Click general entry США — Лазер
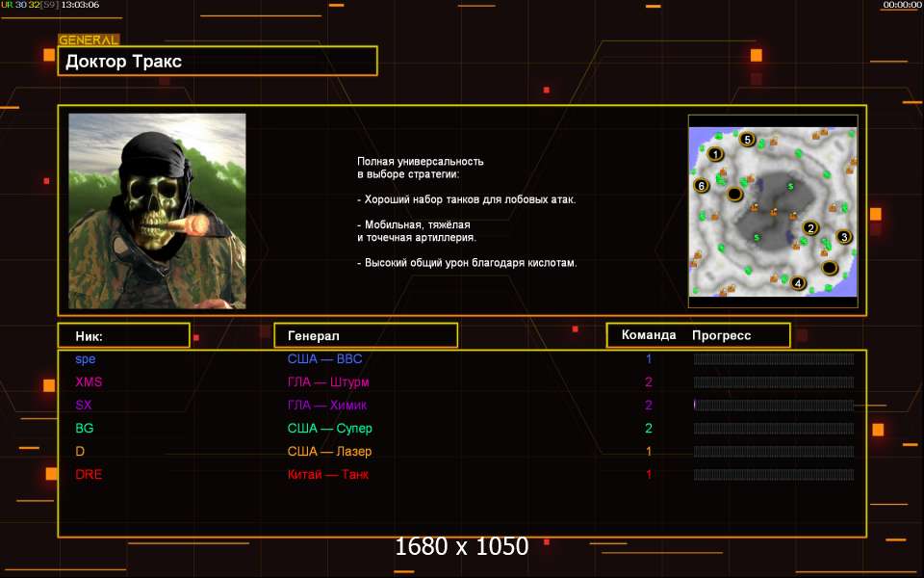Viewport: 924px width, 578px height. 329,451
